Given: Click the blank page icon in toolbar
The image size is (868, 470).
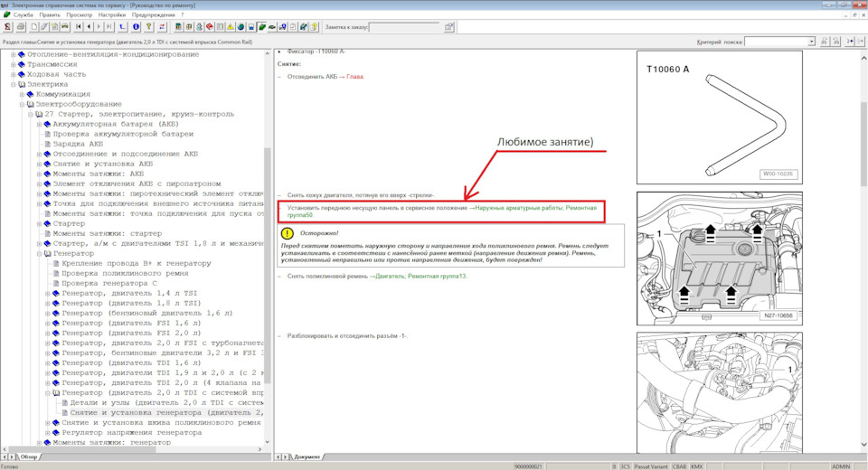Looking at the screenshot, I should point(34,26).
